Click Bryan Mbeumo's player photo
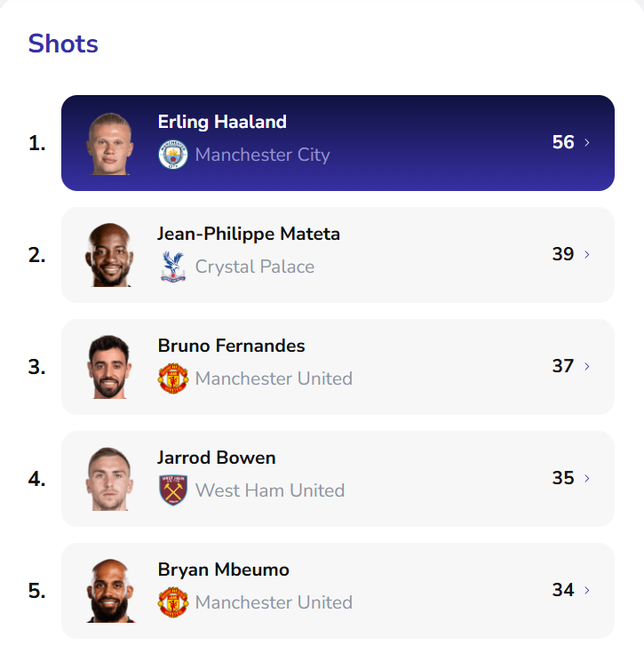The width and height of the screenshot is (644, 661). [x=109, y=591]
